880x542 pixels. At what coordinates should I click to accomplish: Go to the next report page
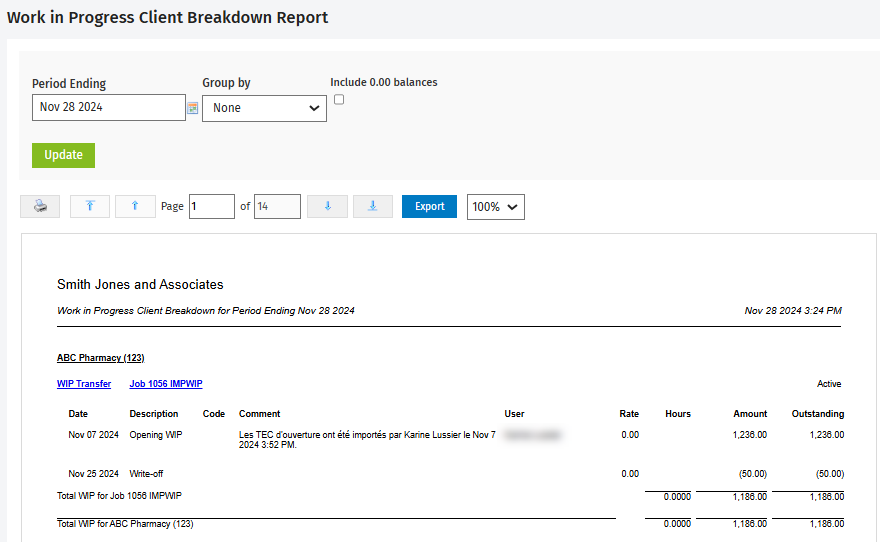(x=328, y=206)
